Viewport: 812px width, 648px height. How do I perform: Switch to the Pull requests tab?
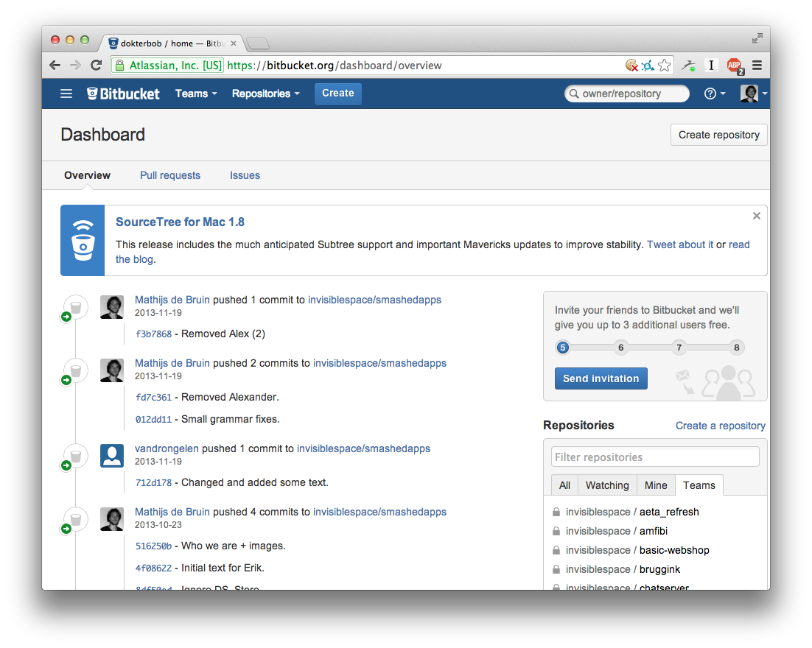170,175
